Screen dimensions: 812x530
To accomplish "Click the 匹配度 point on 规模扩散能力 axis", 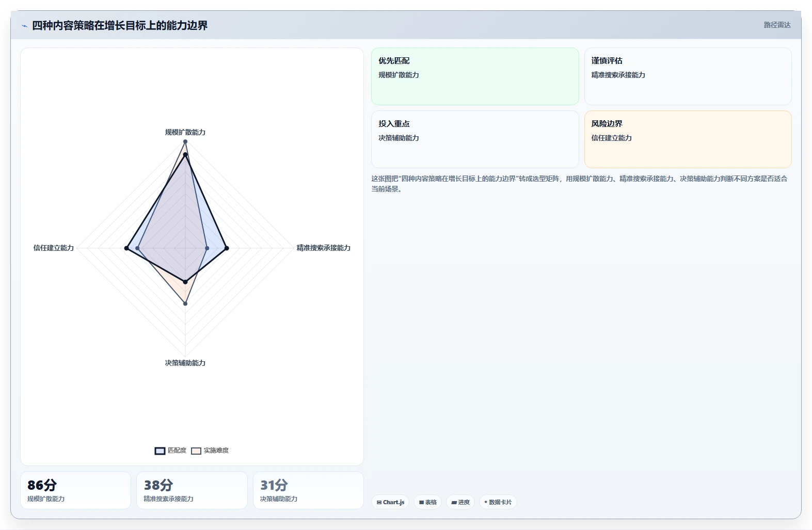I will click(x=185, y=154).
